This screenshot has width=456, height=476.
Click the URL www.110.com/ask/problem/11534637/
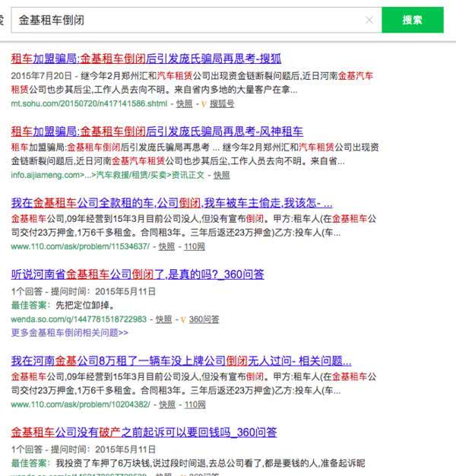pos(81,246)
